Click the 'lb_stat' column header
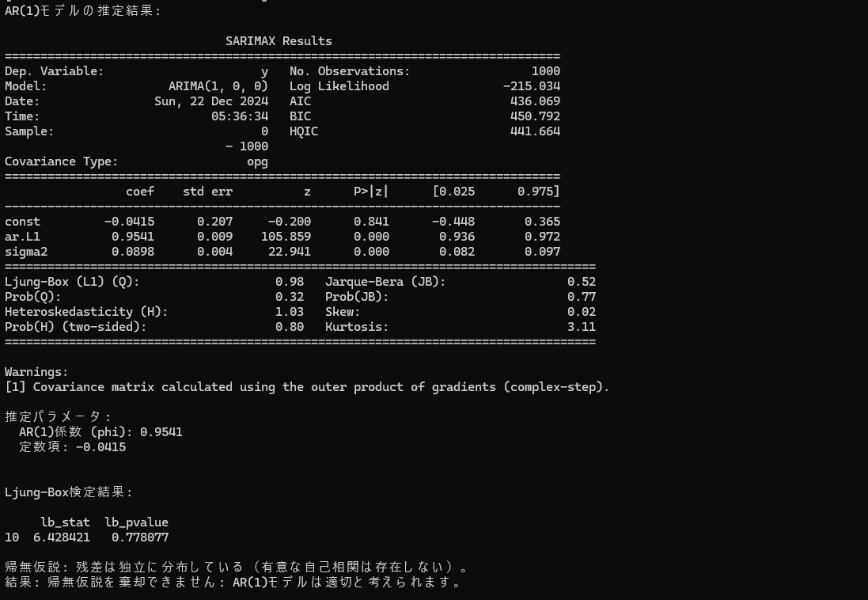Viewport: 868px width, 600px height. coord(65,522)
